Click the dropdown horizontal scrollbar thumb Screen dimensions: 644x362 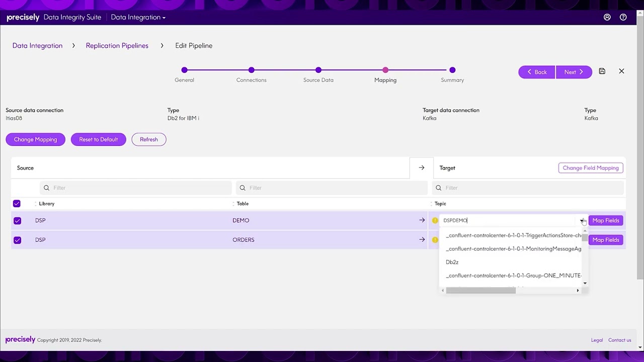point(480,290)
